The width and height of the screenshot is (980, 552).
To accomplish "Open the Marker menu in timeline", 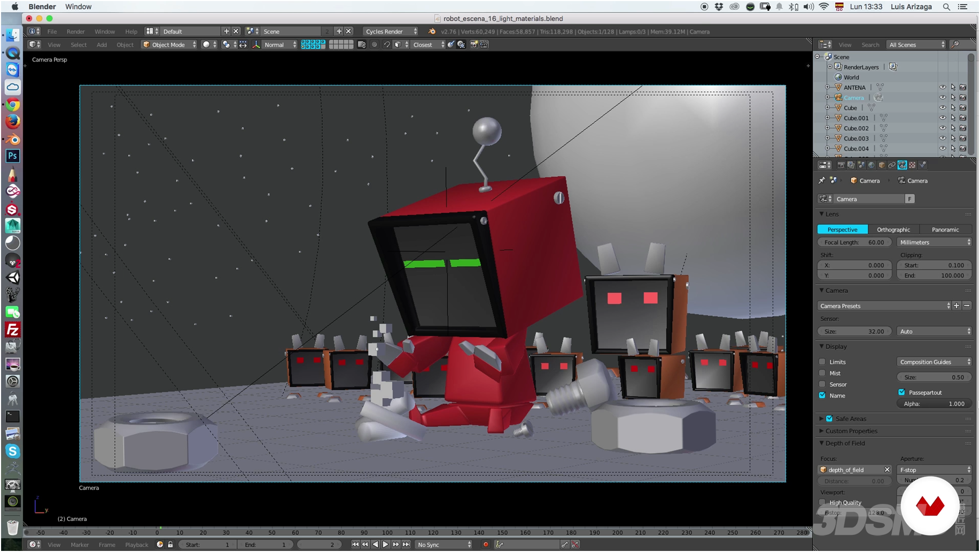I will tap(80, 545).
